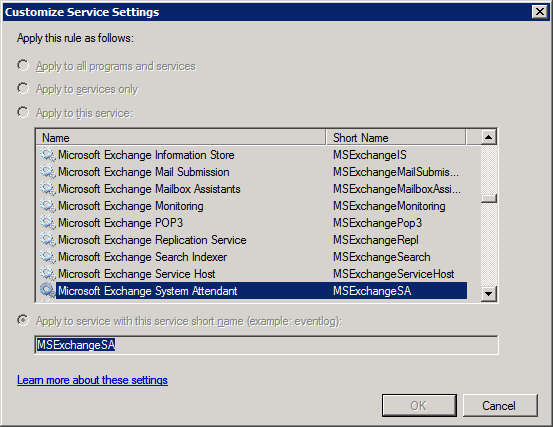Click gear icon beside Microsoft Exchange Service Host
This screenshot has height=427, width=553.
point(48,274)
